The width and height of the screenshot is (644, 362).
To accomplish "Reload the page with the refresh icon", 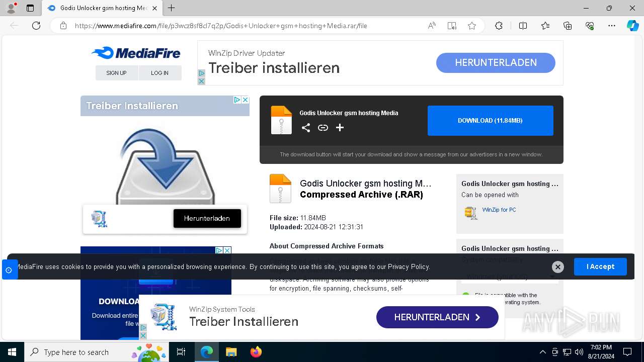I will (36, 26).
